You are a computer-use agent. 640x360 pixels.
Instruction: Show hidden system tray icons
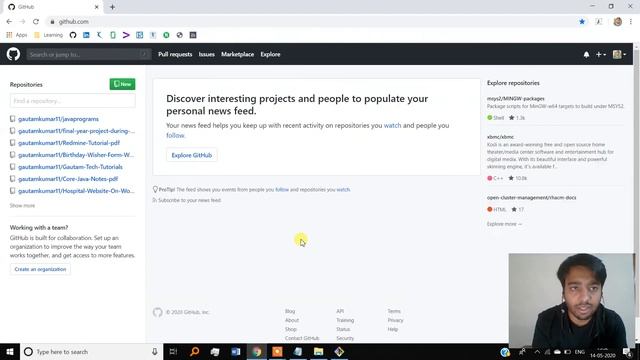(x=537, y=352)
